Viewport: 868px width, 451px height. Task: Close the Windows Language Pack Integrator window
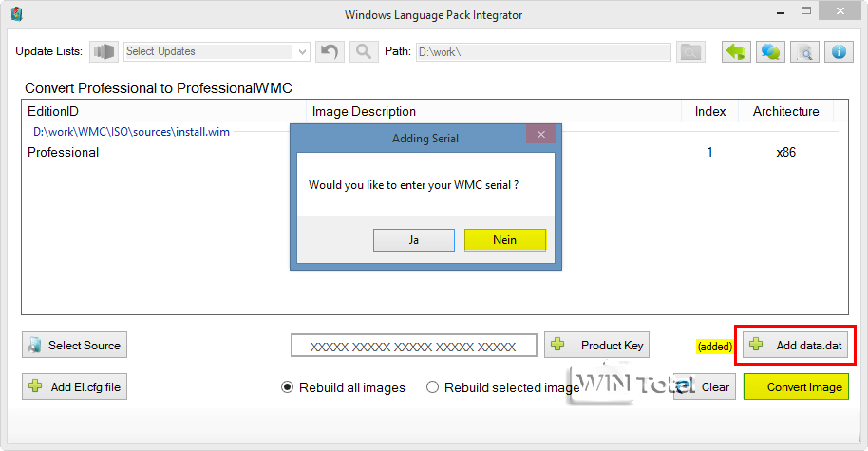point(840,11)
